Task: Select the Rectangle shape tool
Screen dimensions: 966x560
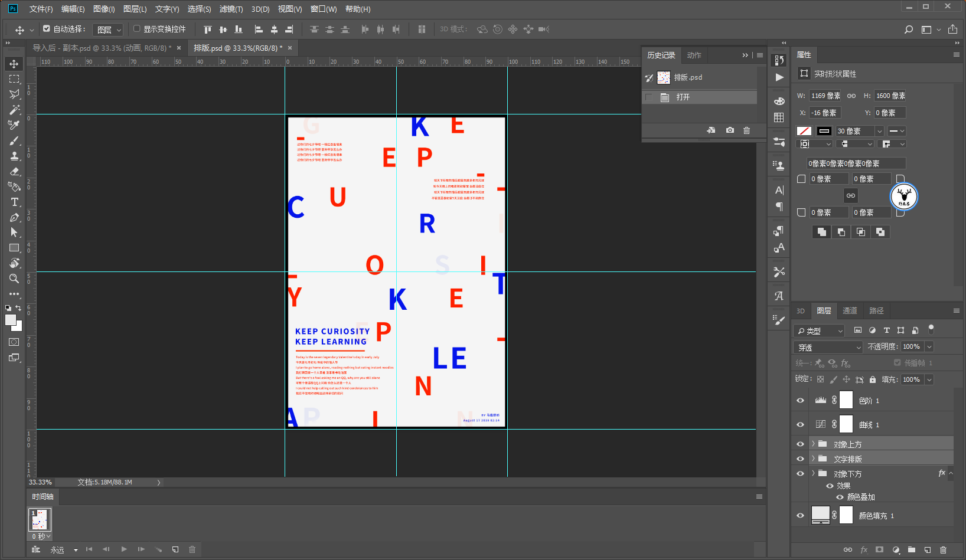Action: point(14,248)
